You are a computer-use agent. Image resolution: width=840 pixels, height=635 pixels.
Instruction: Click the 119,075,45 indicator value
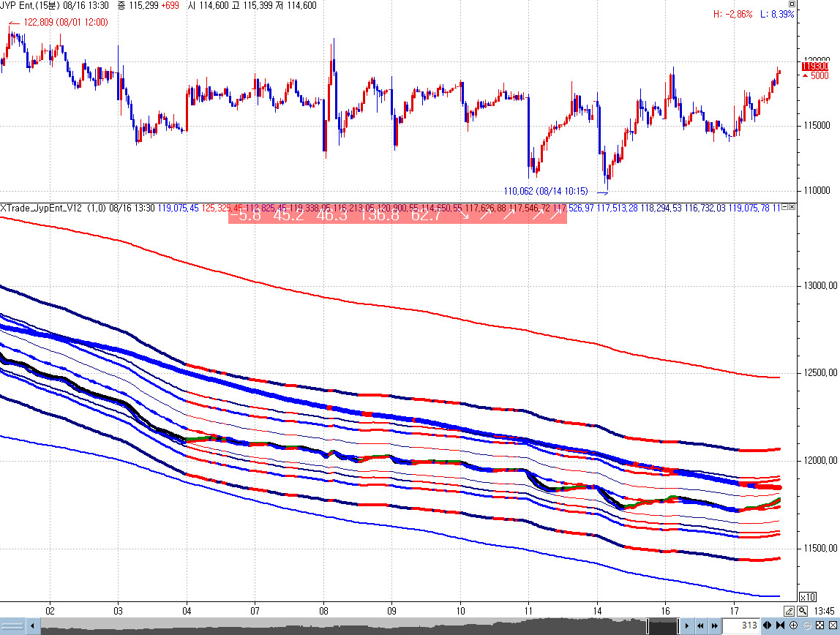coord(178,208)
